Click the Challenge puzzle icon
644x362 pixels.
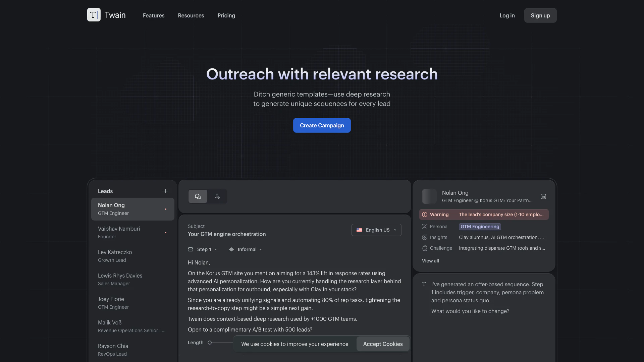click(x=425, y=248)
